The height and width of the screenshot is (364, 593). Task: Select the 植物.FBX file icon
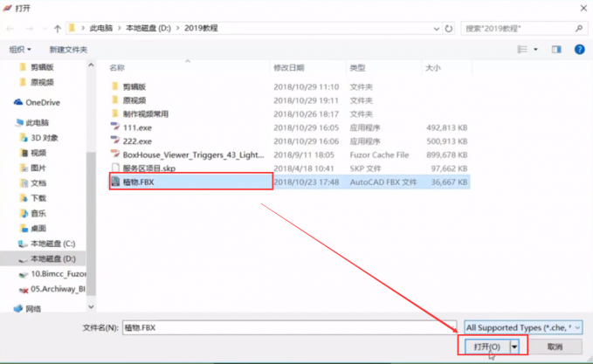click(115, 182)
